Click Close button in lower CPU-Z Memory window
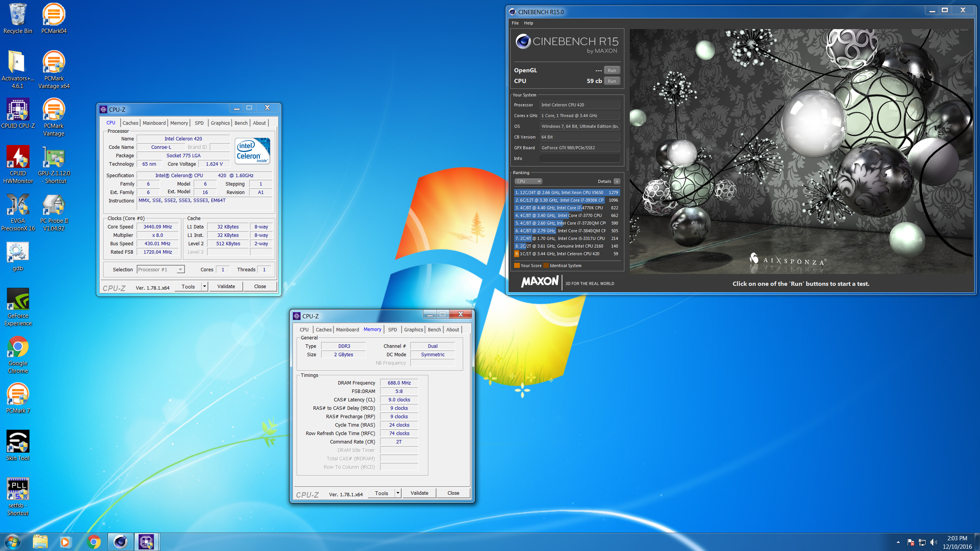The image size is (980, 551). click(453, 493)
